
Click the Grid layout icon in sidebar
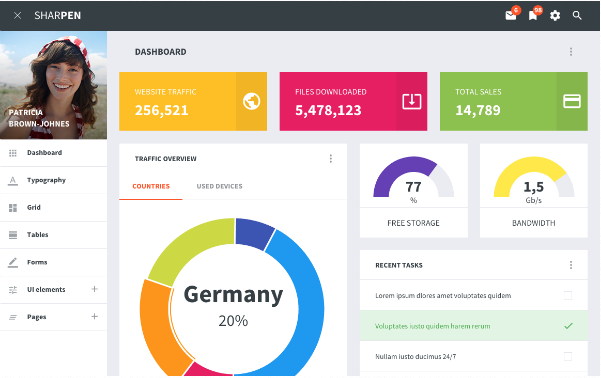(13, 208)
